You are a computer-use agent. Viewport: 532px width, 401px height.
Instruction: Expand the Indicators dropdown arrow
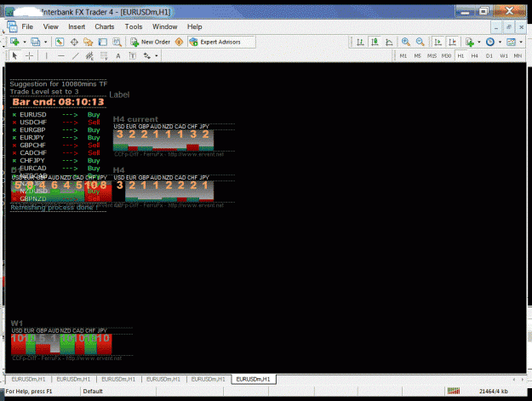pyautogui.click(x=479, y=42)
